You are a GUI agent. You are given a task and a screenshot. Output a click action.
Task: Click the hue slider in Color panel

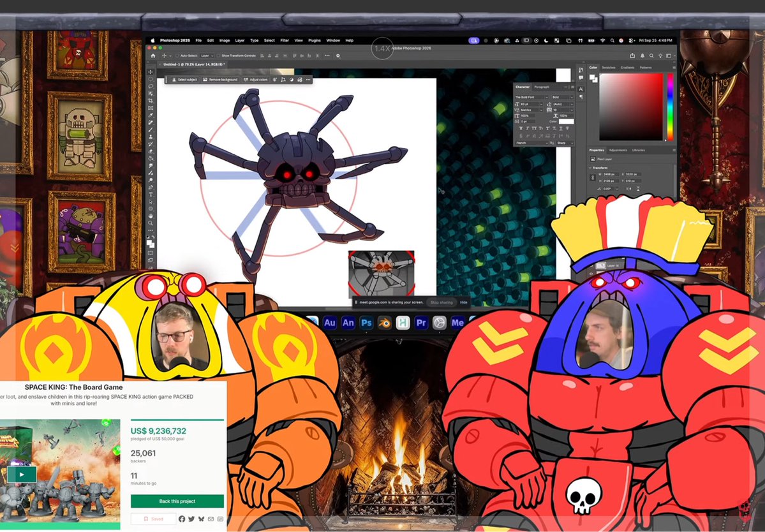pos(671,107)
